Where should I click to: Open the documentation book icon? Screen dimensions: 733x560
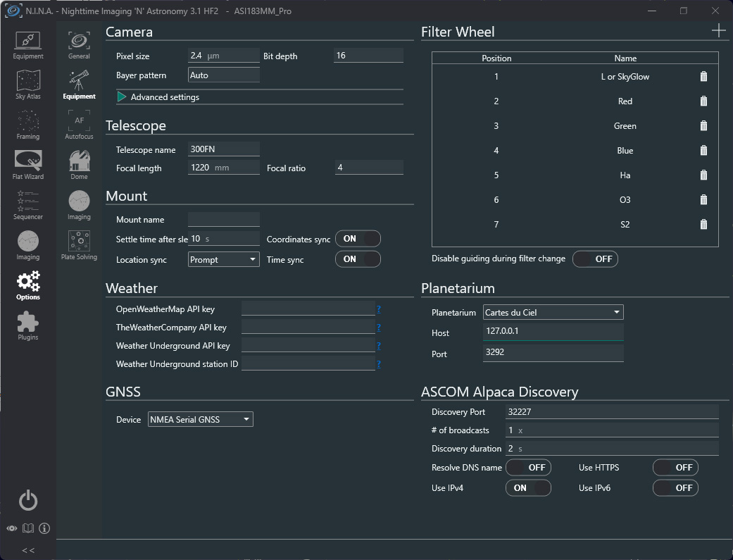(x=28, y=528)
